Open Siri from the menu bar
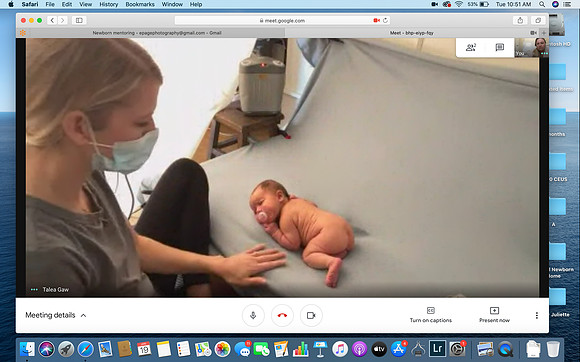This screenshot has height=362, width=580. (x=555, y=4)
